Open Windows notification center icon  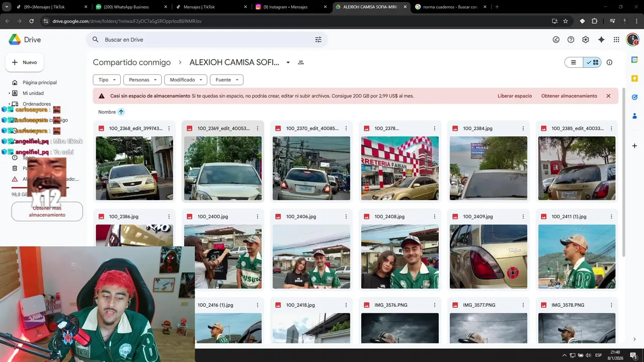[x=633, y=355]
